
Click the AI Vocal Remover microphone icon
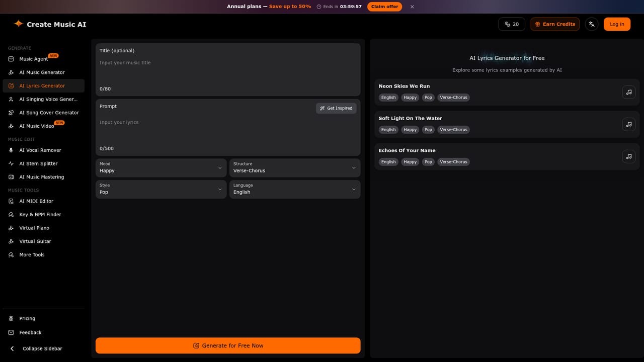pos(11,150)
